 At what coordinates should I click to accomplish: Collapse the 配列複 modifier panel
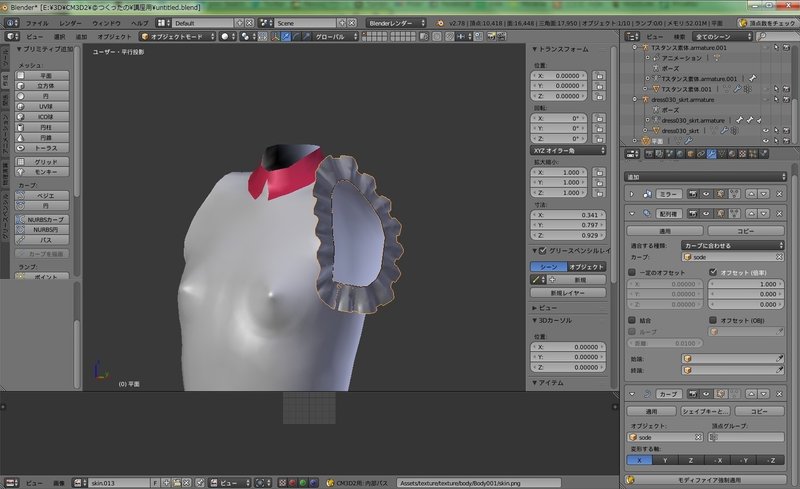[x=632, y=213]
